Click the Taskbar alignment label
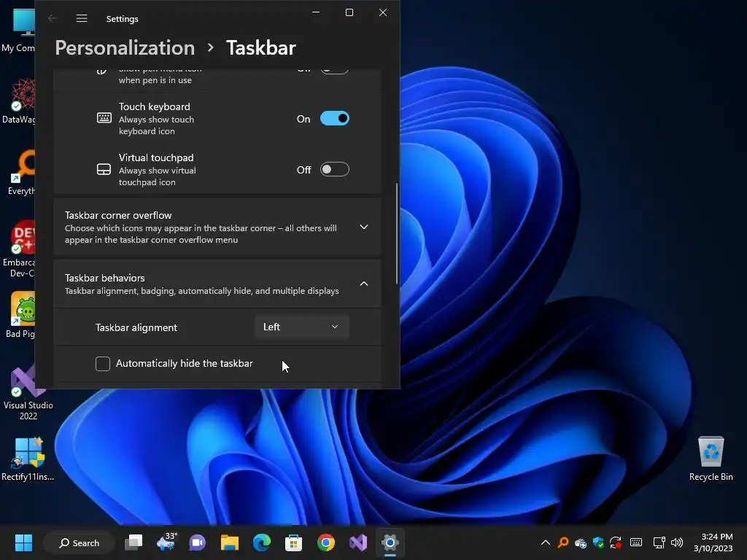This screenshot has width=747, height=560. 136,327
